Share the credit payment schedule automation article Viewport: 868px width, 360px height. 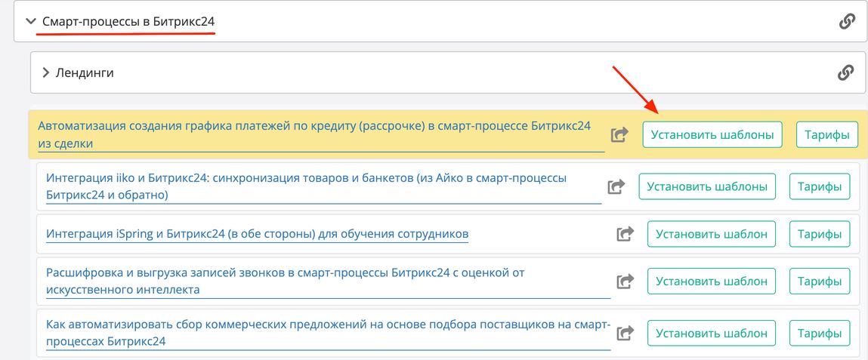(x=619, y=135)
